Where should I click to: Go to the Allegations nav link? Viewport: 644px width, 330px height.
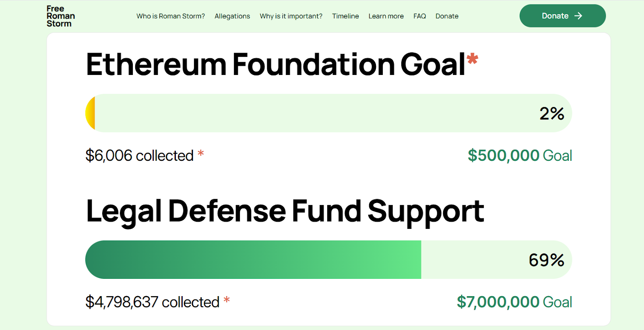pos(232,16)
